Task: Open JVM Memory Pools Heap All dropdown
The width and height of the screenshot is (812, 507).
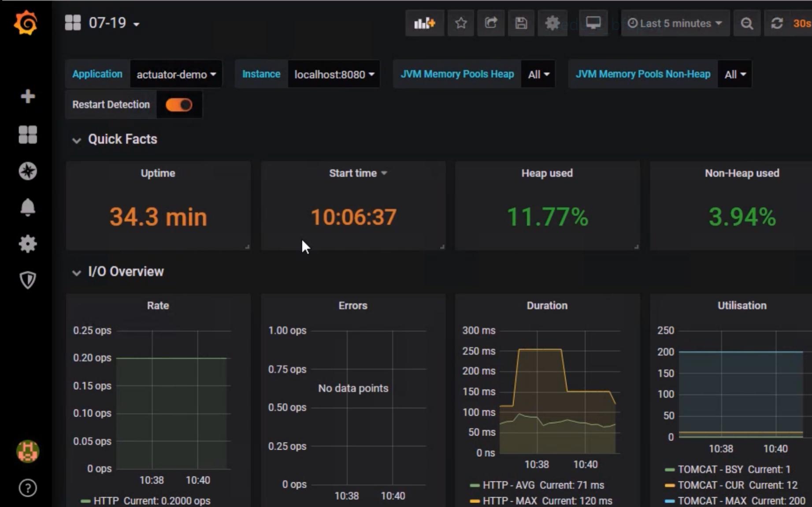Action: tap(538, 75)
